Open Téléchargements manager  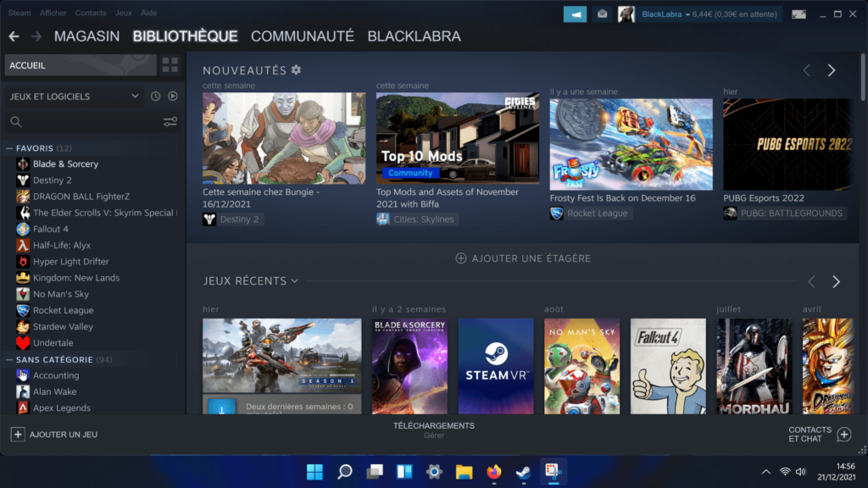[433, 430]
